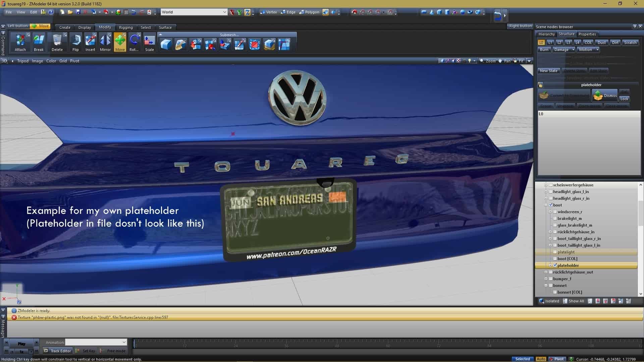Switch to Edge editing level

[x=288, y=12]
